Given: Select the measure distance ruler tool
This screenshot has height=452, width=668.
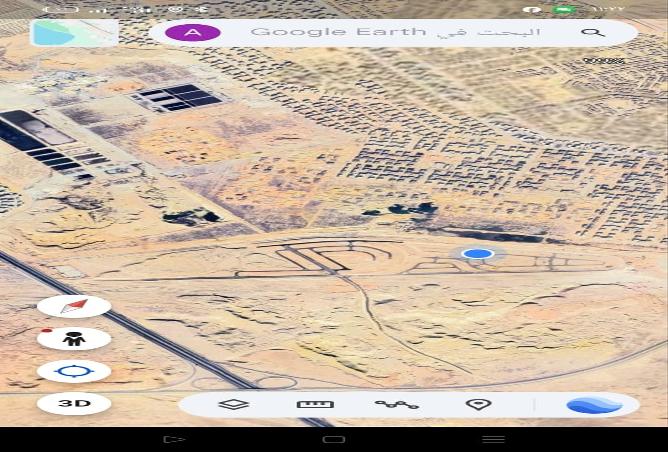Looking at the screenshot, I should click(x=315, y=404).
